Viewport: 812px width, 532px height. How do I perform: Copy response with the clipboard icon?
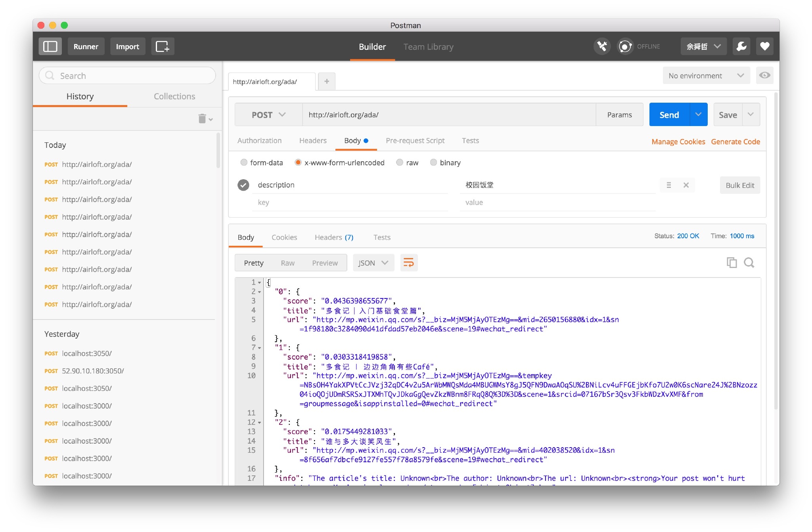[x=732, y=262]
